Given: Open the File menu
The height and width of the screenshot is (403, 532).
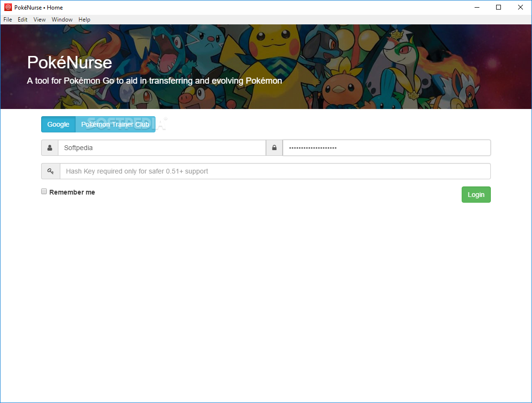Looking at the screenshot, I should (x=8, y=20).
